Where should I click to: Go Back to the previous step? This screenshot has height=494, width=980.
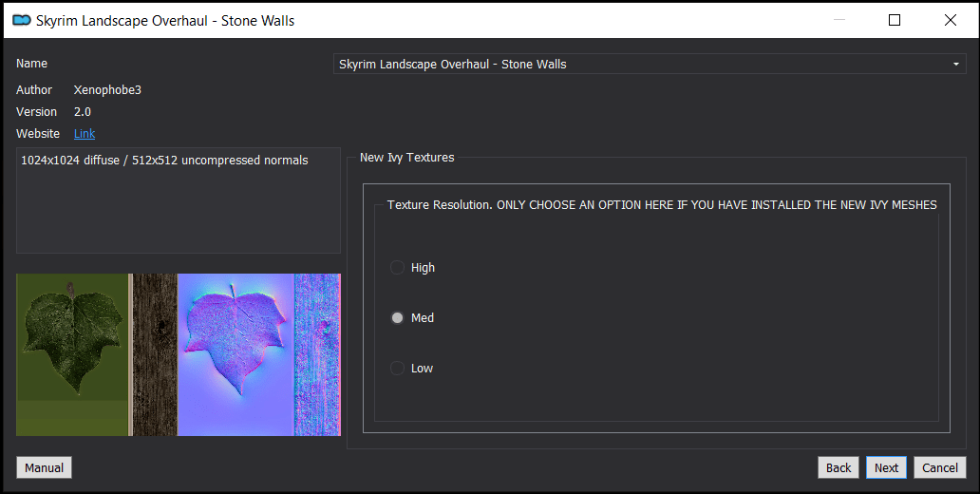[839, 467]
